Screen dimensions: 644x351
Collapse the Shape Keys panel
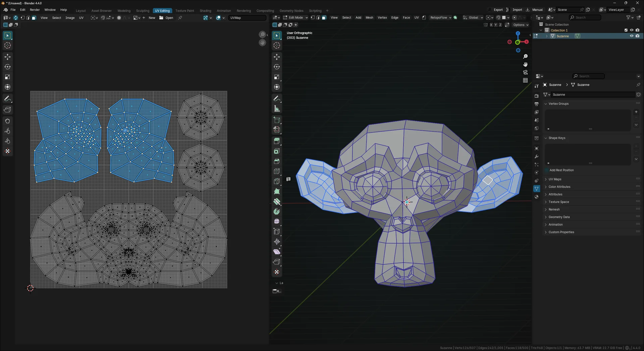pos(546,138)
